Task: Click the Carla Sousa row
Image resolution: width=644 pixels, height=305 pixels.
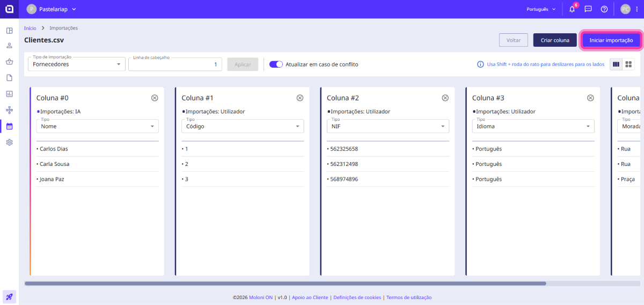Action: pos(97,164)
